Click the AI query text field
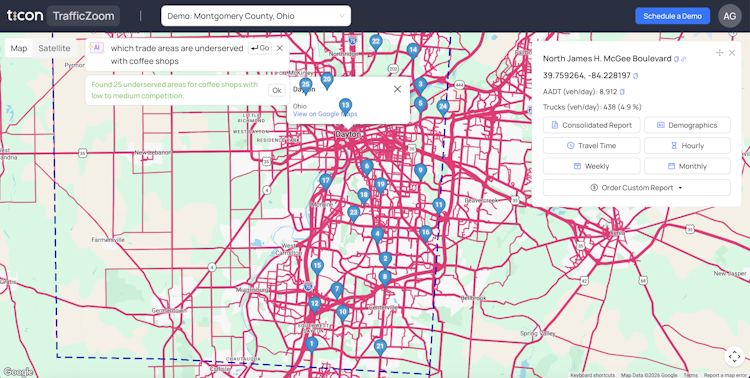Image resolution: width=750 pixels, height=378 pixels. click(177, 55)
